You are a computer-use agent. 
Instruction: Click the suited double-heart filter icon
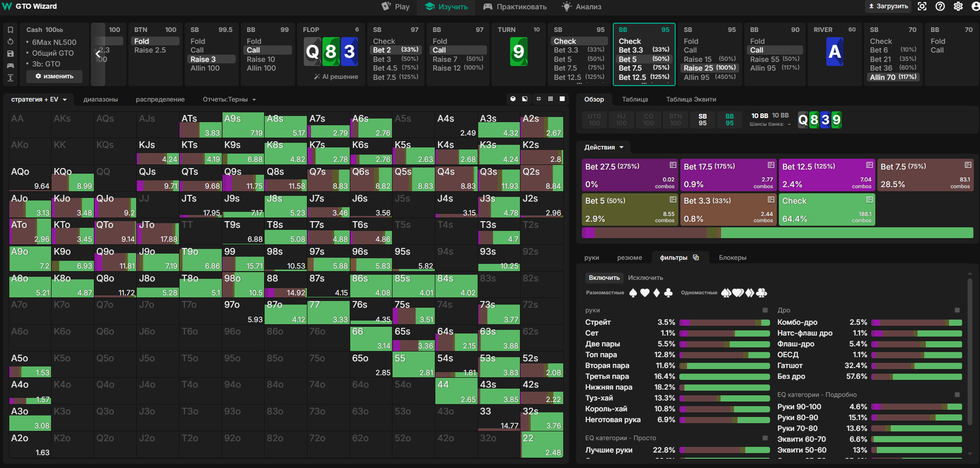pyautogui.click(x=738, y=293)
